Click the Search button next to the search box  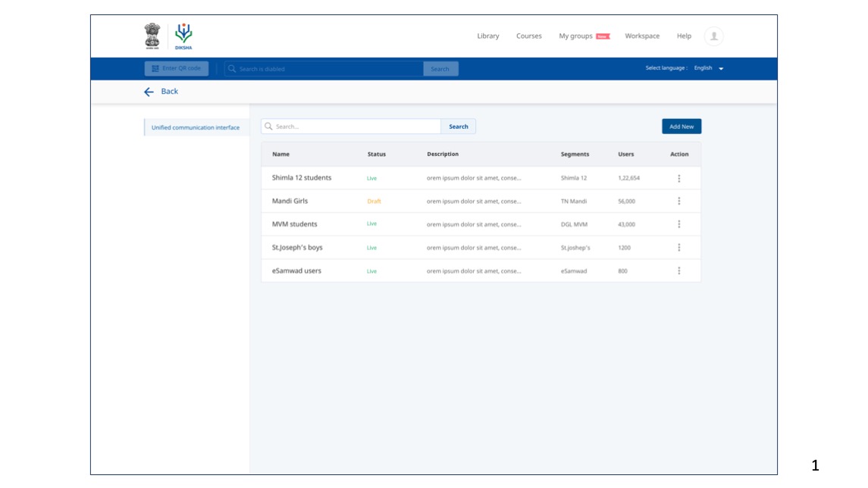click(458, 126)
